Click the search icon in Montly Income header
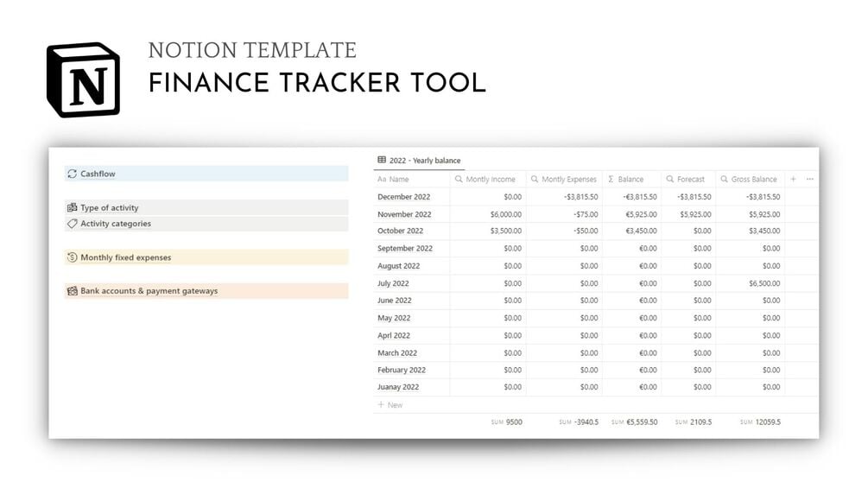The width and height of the screenshot is (868, 488). point(459,180)
